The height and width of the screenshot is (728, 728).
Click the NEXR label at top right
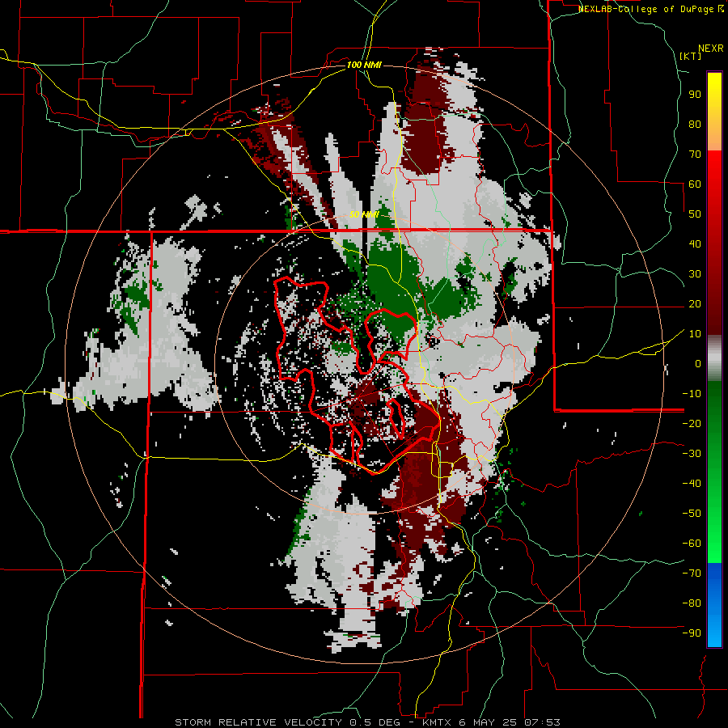711,49
